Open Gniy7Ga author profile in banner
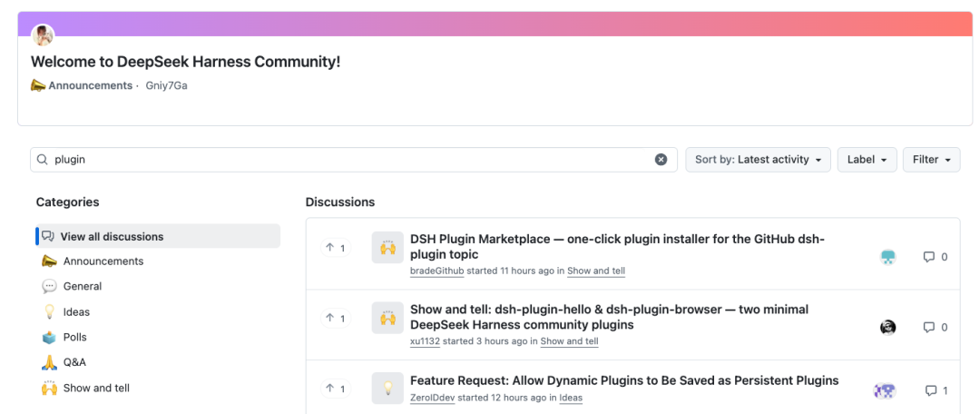 (166, 85)
